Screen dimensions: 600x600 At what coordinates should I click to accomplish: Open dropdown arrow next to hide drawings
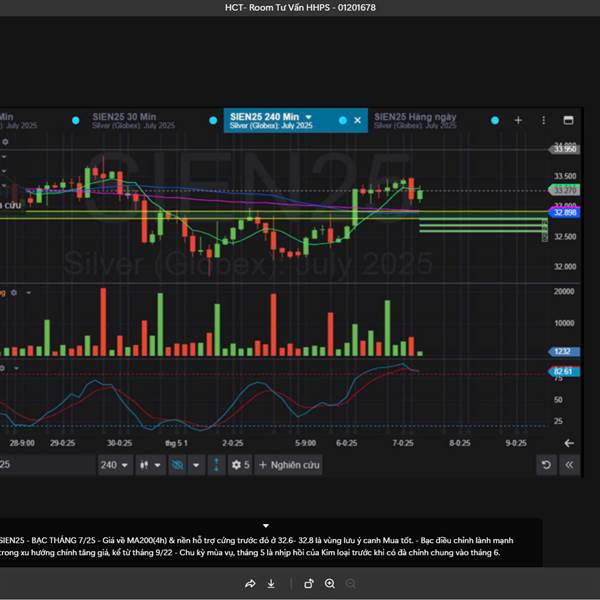[x=196, y=465]
